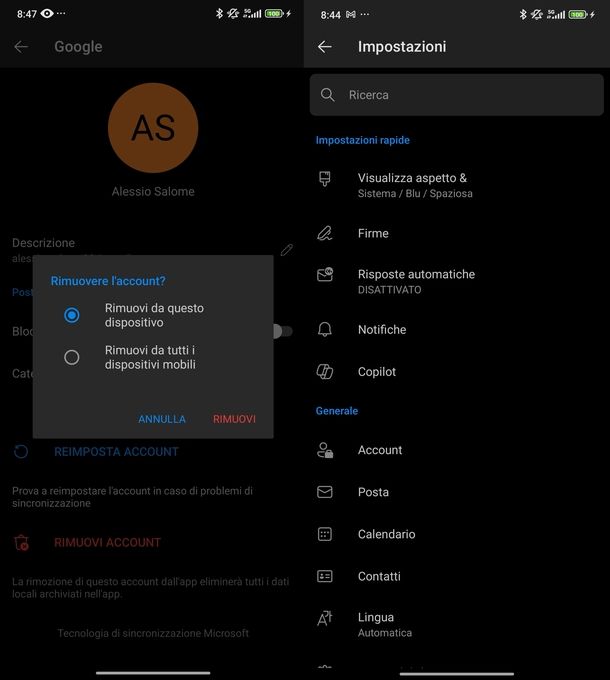
Task: Go back from the Google account screen
Action: click(21, 47)
